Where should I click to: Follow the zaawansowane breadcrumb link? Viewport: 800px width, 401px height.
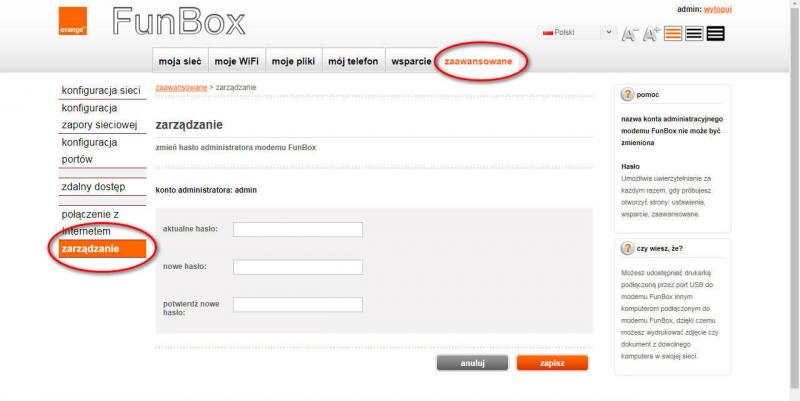(181, 88)
